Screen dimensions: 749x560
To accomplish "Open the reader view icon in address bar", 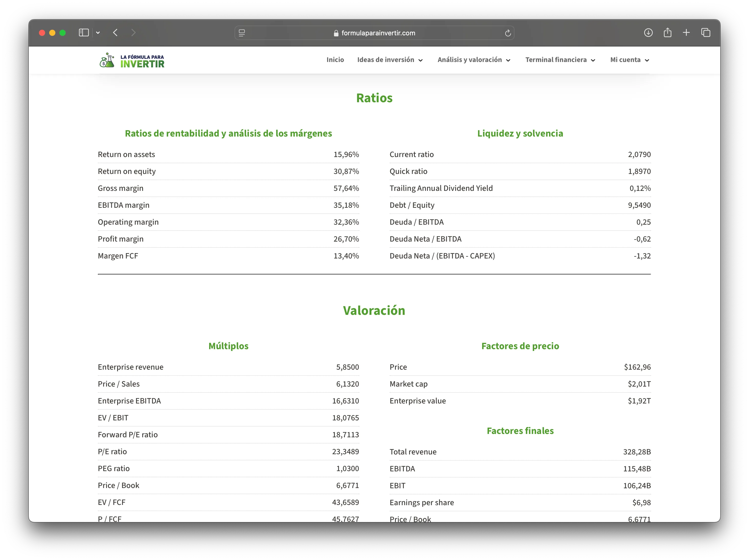I will (x=242, y=33).
